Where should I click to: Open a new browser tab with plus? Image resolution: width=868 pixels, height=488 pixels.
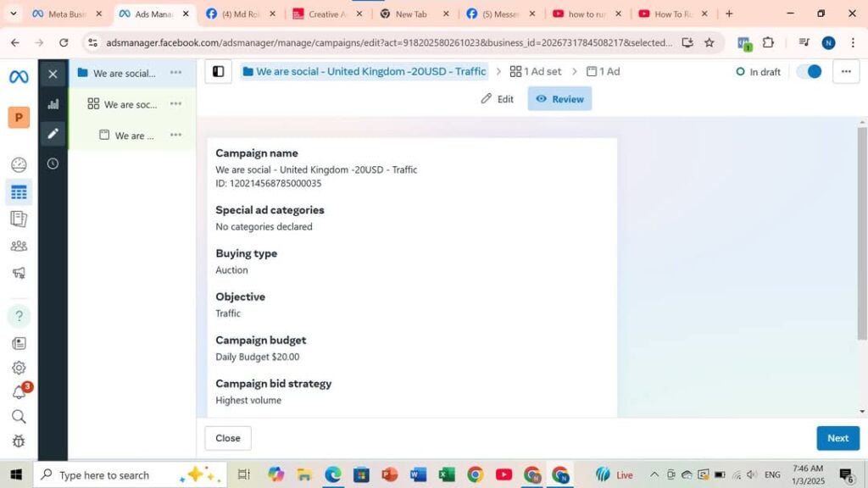click(729, 14)
